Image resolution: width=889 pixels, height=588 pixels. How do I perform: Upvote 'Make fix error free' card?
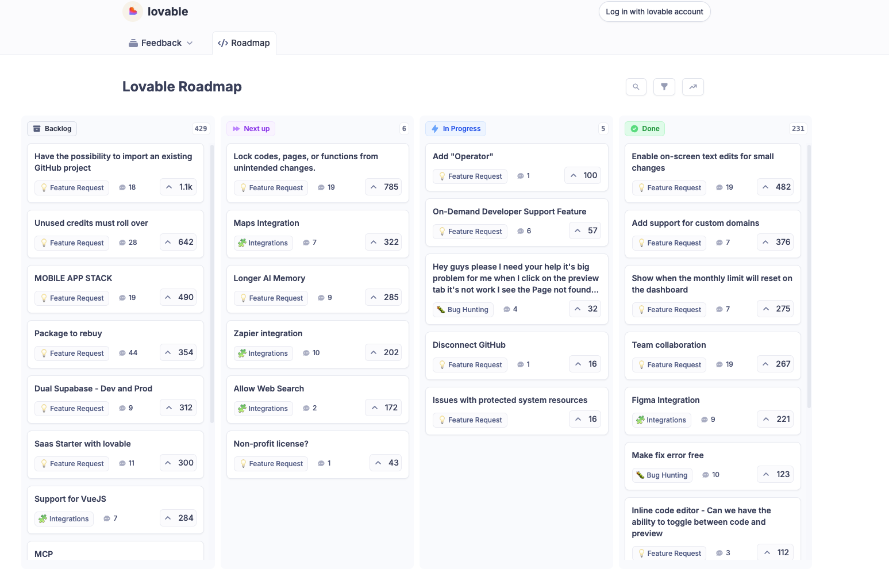pyautogui.click(x=775, y=474)
